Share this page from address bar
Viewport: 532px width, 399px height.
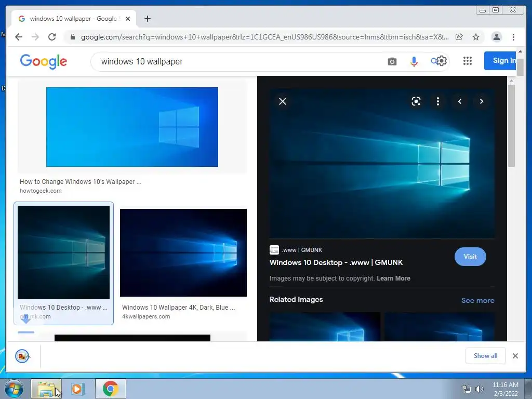point(459,37)
